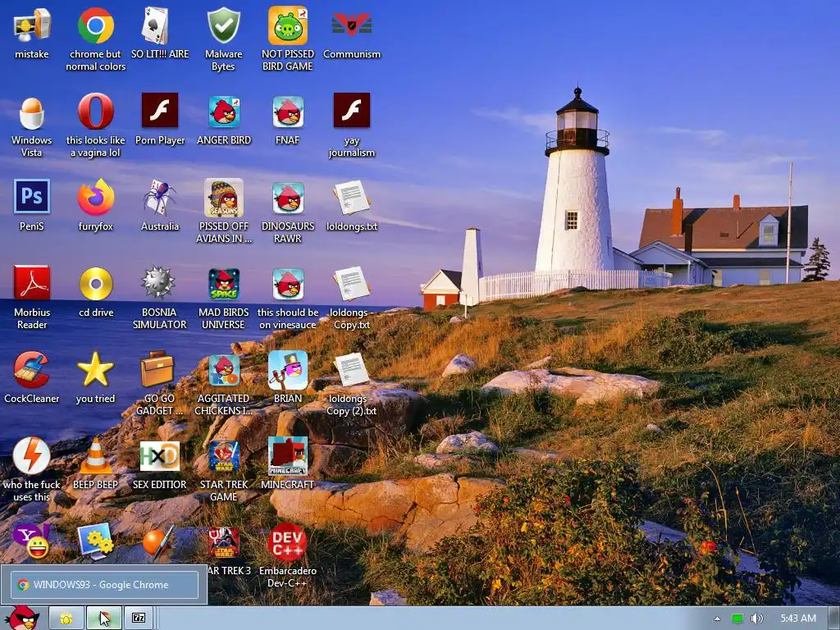This screenshot has width=840, height=630.
Task: Select the 'STAR TREK GAME' Star Wars icon
Action: [x=223, y=456]
